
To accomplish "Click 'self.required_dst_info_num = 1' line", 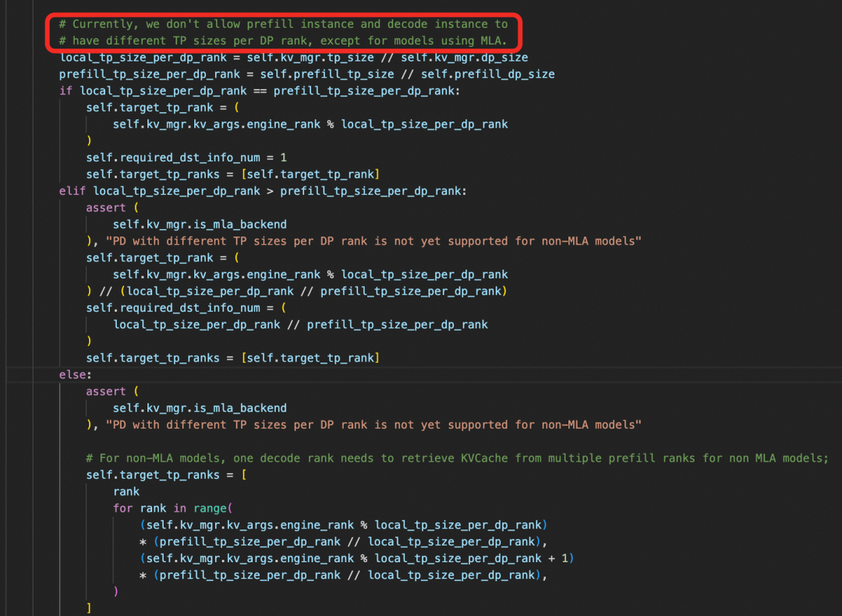I will [x=186, y=158].
